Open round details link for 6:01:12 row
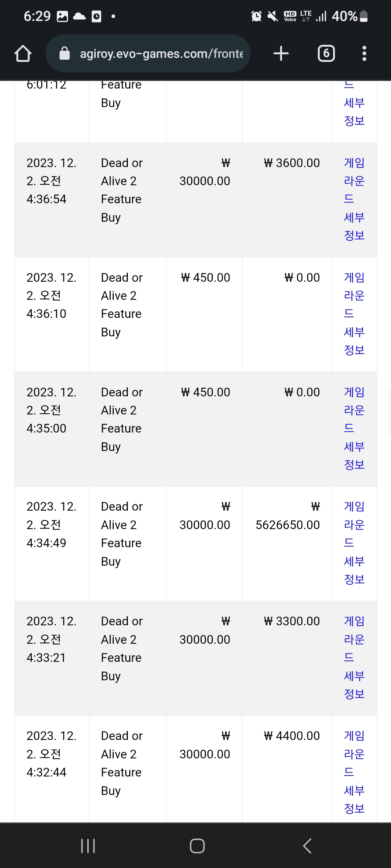391x868 pixels. pos(354,104)
